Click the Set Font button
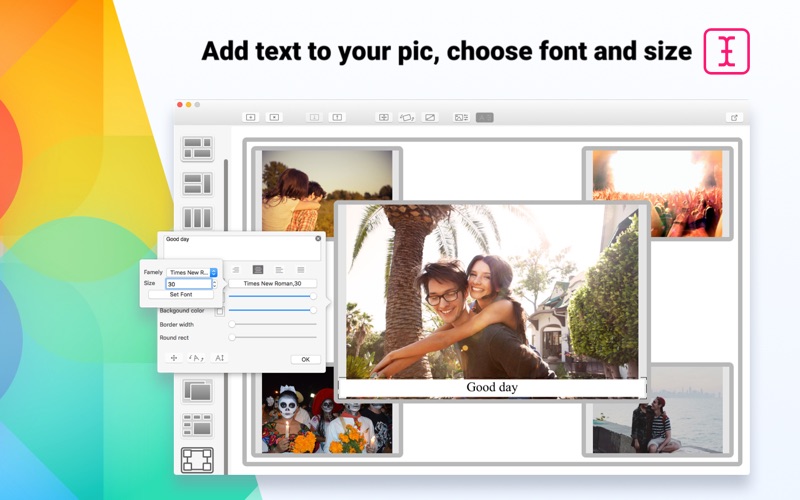Screen dimensions: 800x500 coord(181,294)
